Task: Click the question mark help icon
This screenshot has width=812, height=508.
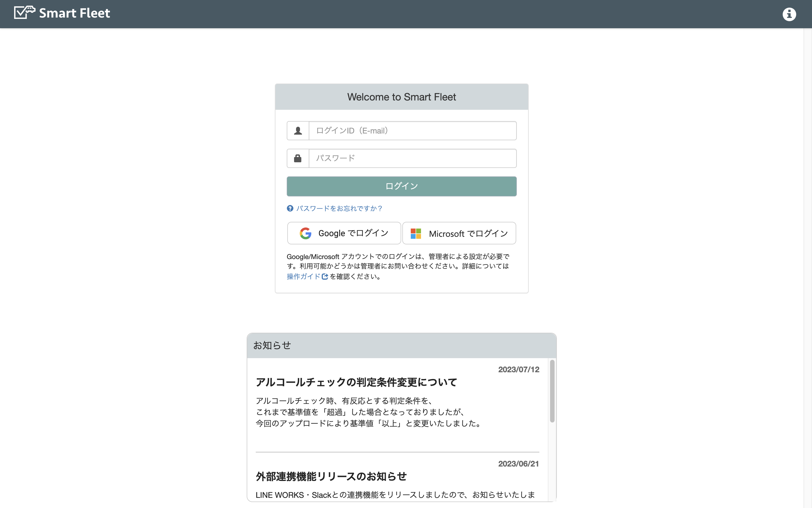Action: coord(290,208)
